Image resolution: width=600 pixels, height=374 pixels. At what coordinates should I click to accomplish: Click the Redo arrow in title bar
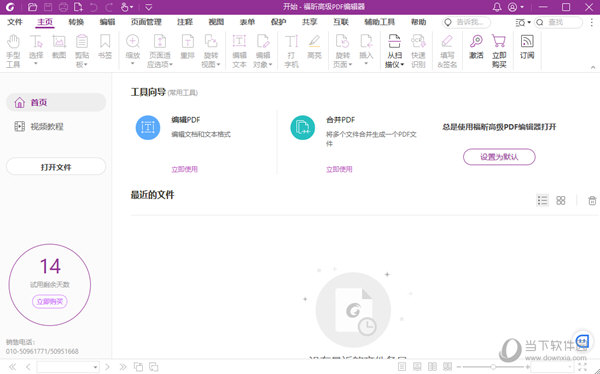[x=109, y=7]
